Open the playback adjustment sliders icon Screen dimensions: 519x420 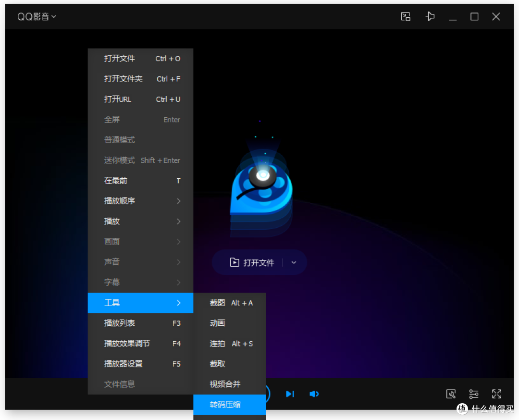point(474,394)
